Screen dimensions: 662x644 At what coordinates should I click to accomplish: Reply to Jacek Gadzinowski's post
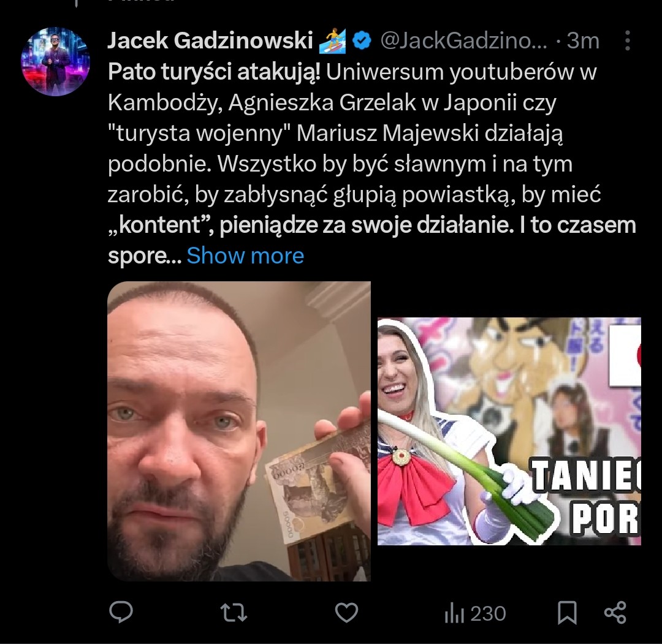point(121,612)
